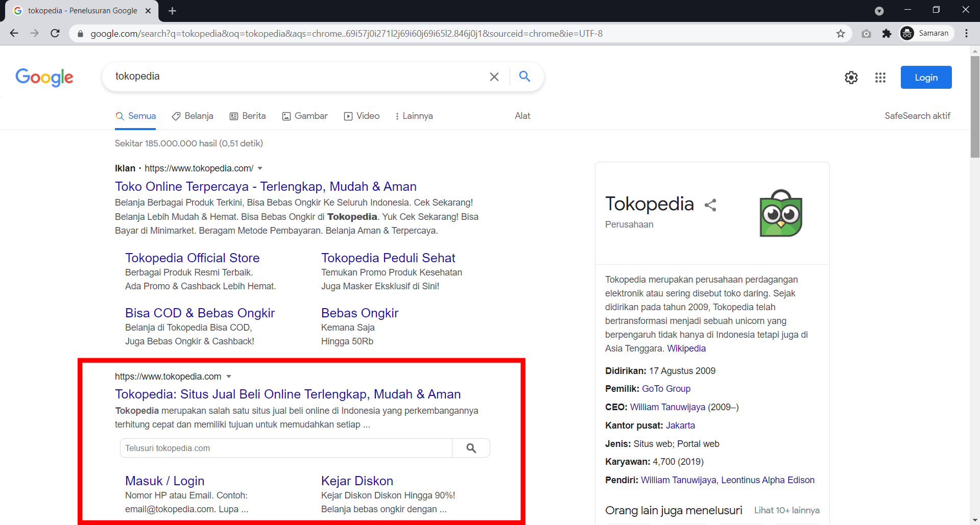The image size is (980, 525).
Task: Click the 'Perusahaan' subtitle in knowledge panel
Action: point(629,224)
